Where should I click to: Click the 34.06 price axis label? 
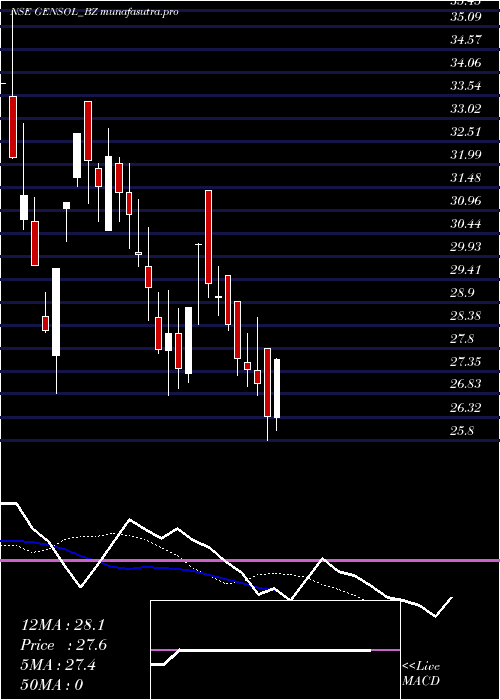point(466,63)
